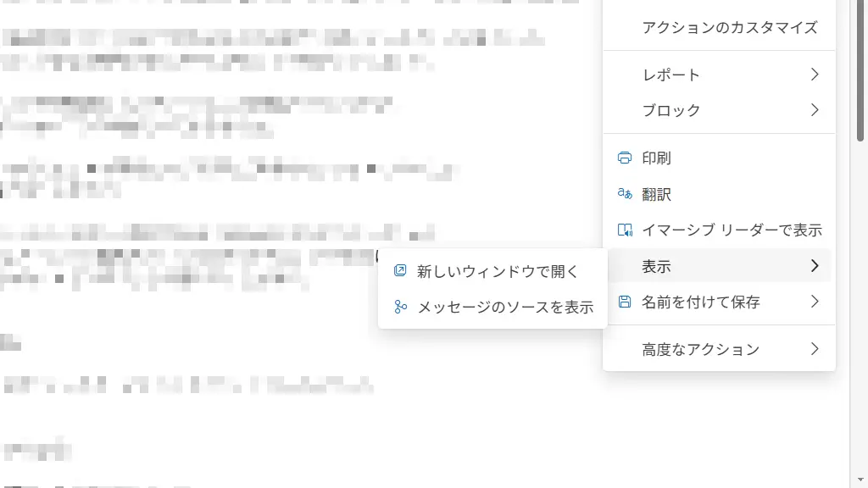Expand the ブロック submenu chevron
The height and width of the screenshot is (488, 868).
[815, 109]
